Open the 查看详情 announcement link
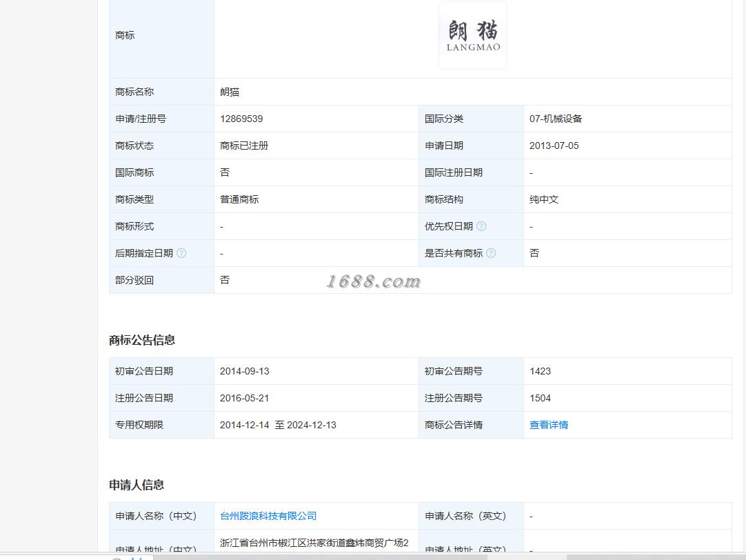The image size is (746, 560). [549, 425]
